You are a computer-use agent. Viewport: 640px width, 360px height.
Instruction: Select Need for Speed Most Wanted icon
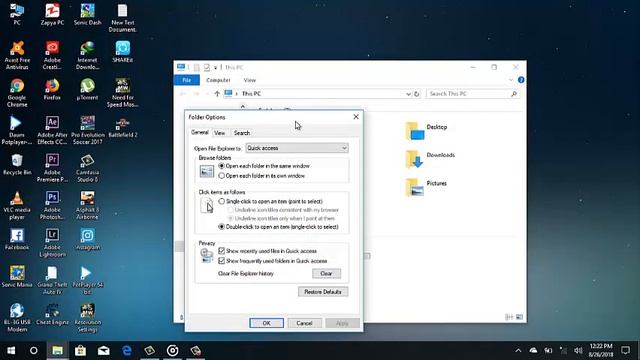coord(122,93)
